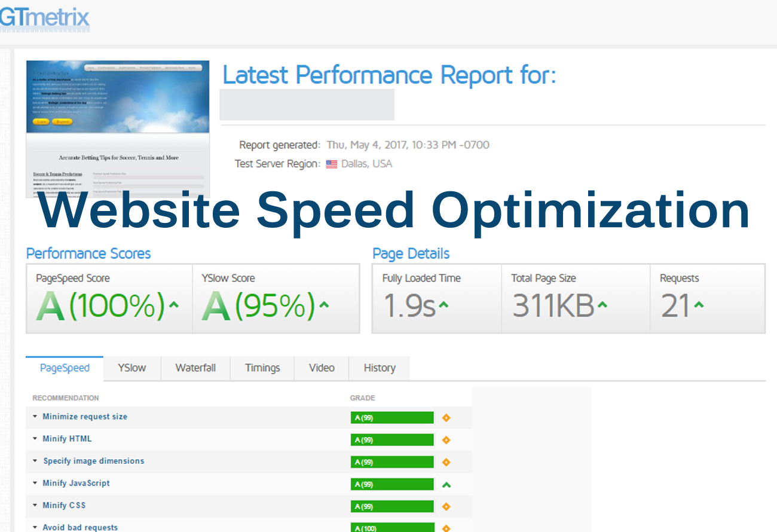Click the GTmetrix logo
This screenshot has width=777, height=532.
[x=44, y=18]
